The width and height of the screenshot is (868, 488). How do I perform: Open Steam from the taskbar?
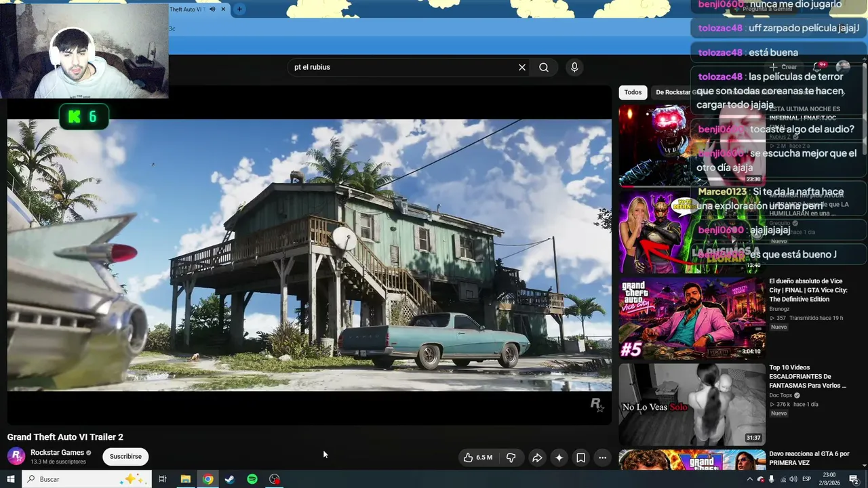(x=230, y=479)
